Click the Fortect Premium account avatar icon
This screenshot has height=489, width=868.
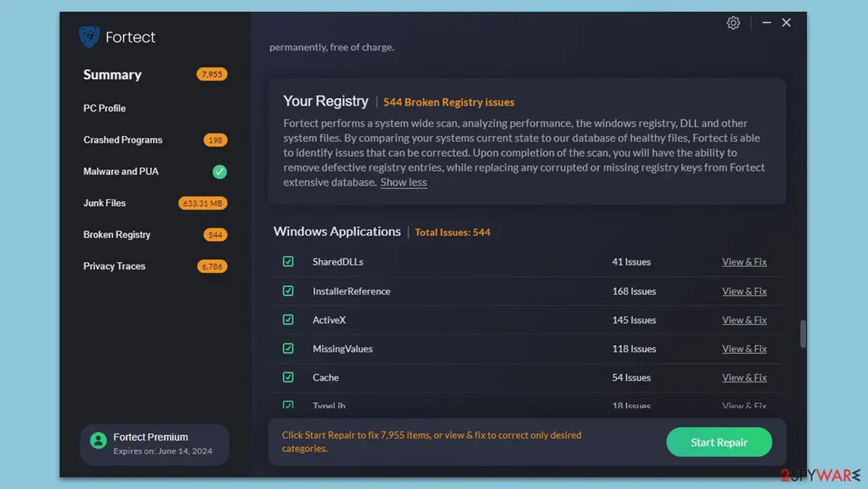point(99,441)
